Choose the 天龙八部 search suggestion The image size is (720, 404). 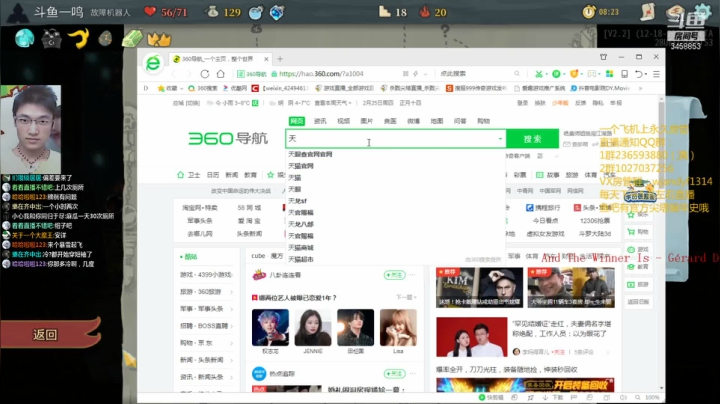tap(301, 224)
